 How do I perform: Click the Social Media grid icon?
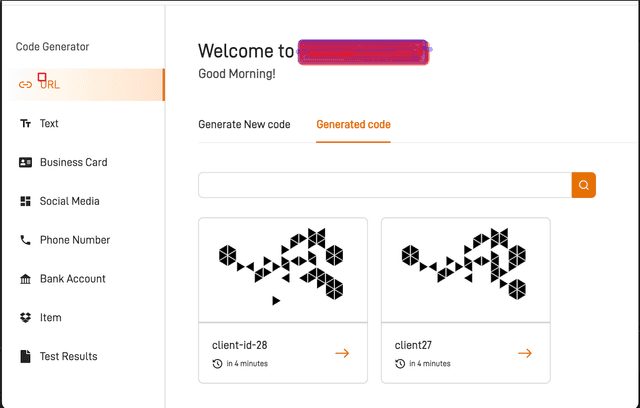point(25,201)
